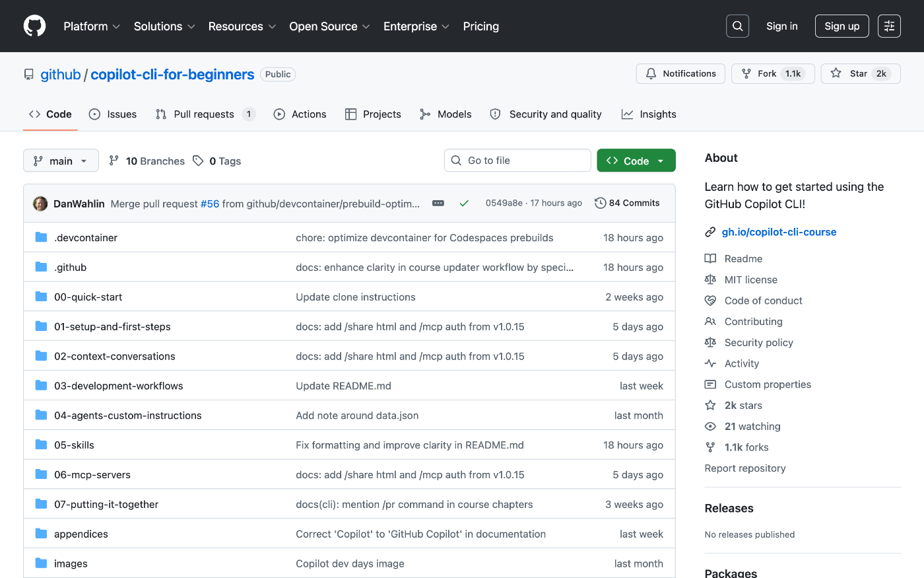Open the Solutions dropdown menu

[x=164, y=26]
